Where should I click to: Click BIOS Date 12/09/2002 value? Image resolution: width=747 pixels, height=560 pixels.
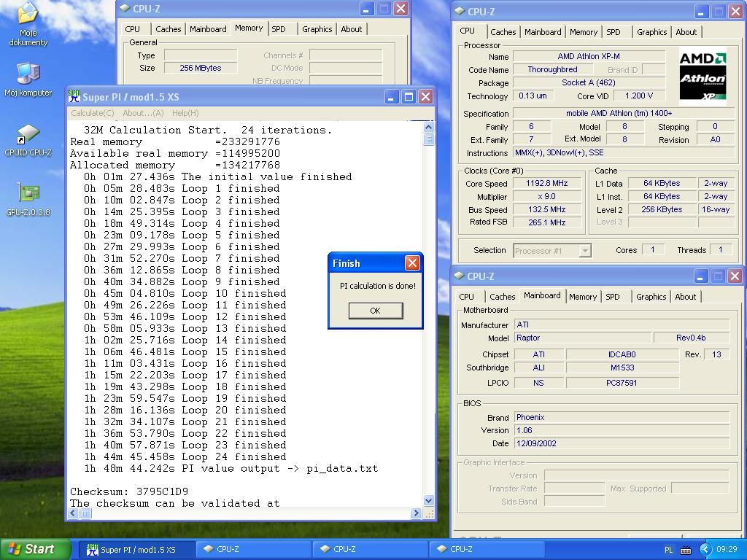click(622, 443)
